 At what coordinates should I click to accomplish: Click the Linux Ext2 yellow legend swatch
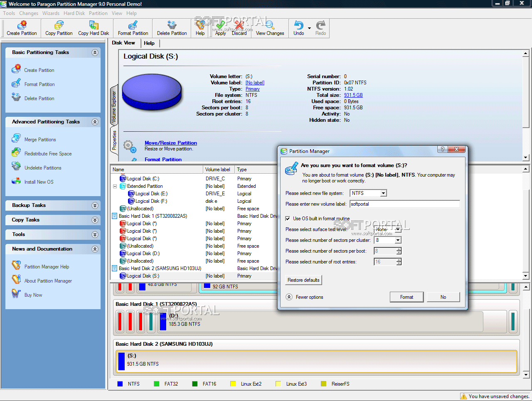[x=233, y=384]
